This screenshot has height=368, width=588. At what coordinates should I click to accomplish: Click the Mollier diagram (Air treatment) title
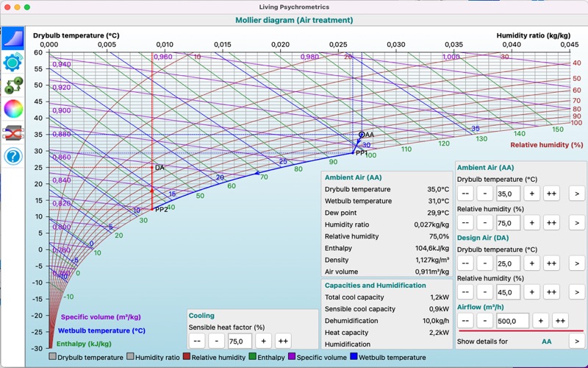point(294,21)
